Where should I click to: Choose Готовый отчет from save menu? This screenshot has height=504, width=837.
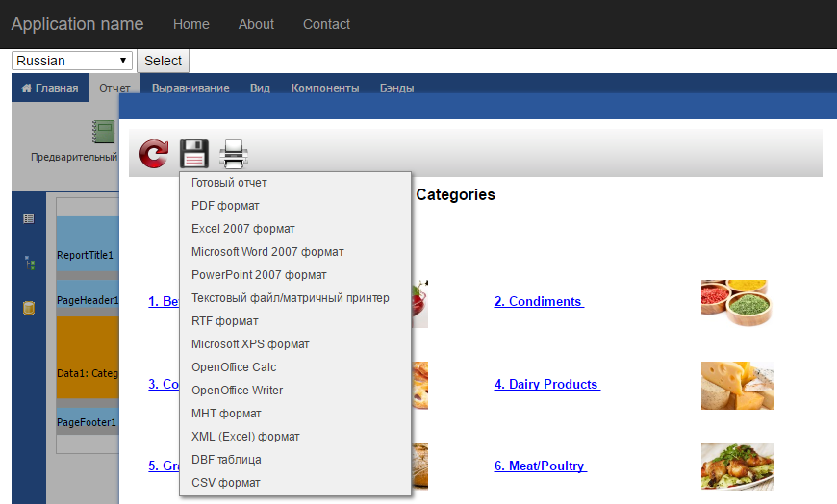click(x=295, y=183)
